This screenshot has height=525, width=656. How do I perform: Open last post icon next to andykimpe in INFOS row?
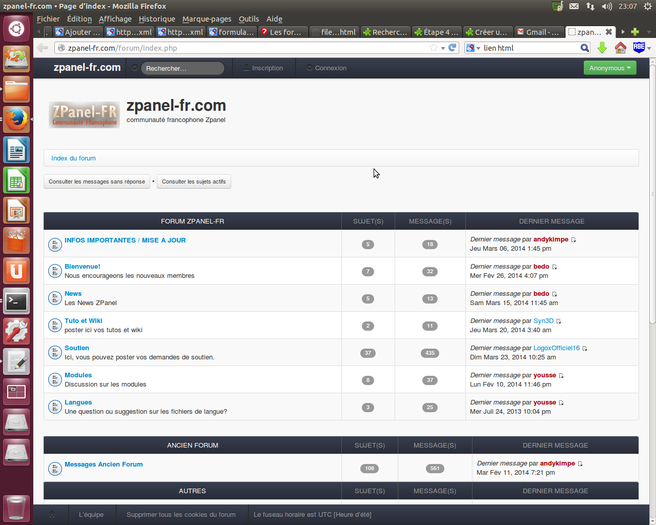pyautogui.click(x=574, y=240)
